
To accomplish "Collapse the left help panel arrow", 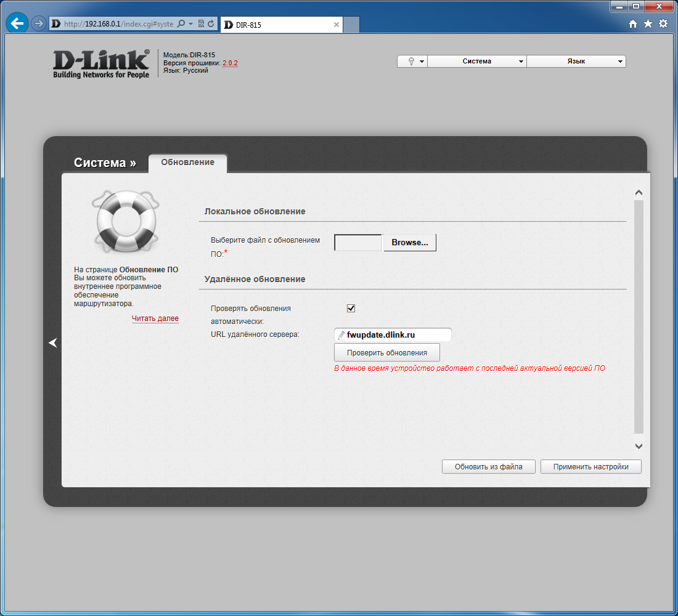I will click(53, 342).
